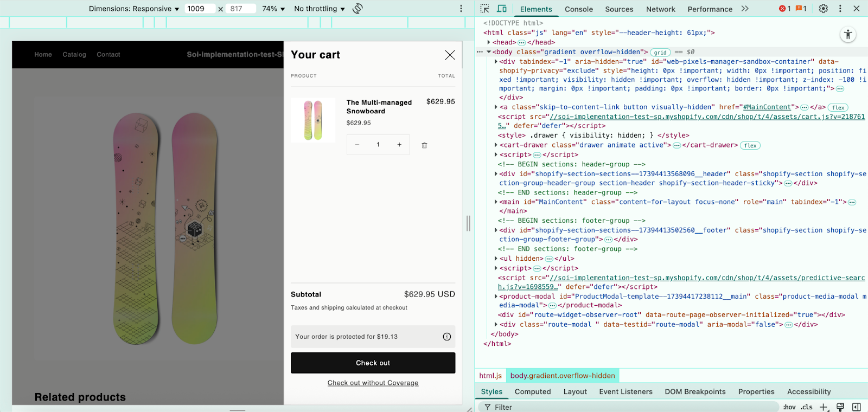This screenshot has height=412, width=868.
Task: Click the black Check out button
Action: tap(373, 363)
